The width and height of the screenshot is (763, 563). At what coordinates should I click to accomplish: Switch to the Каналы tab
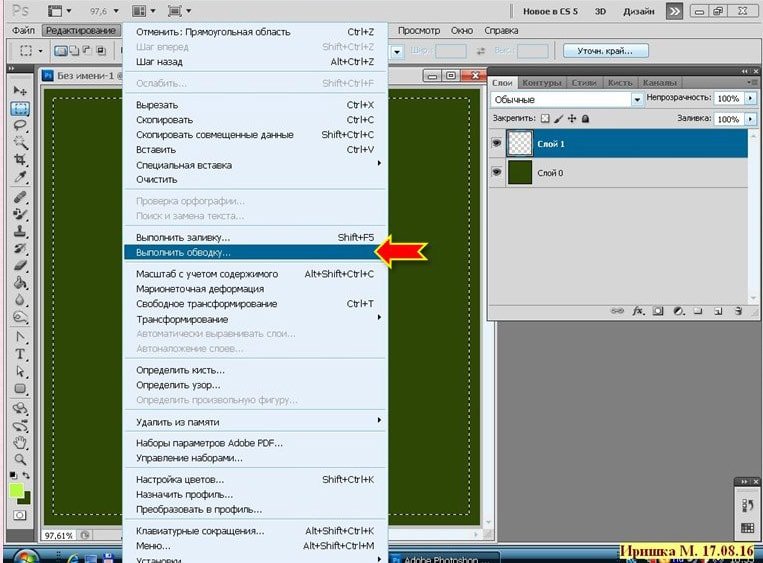tap(657, 82)
